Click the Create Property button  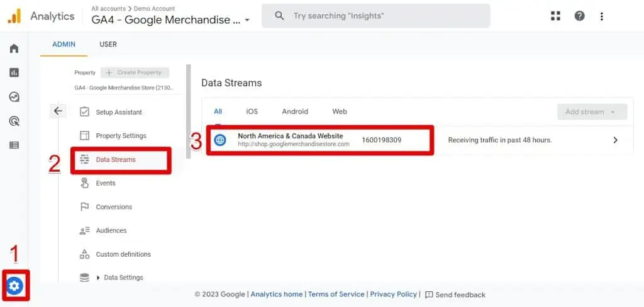point(135,72)
